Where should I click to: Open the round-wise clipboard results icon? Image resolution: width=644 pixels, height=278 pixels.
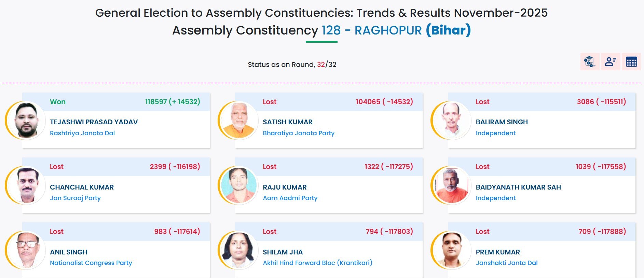pos(589,62)
